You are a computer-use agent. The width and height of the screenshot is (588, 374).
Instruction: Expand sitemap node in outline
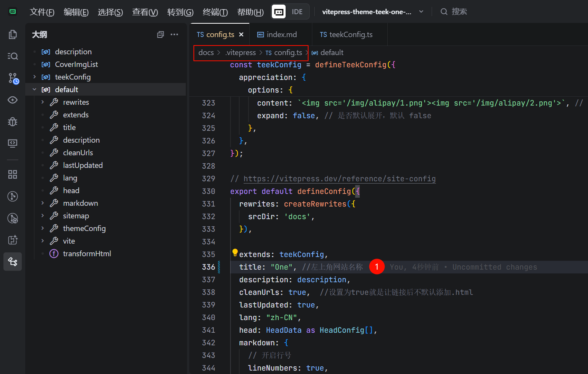42,216
